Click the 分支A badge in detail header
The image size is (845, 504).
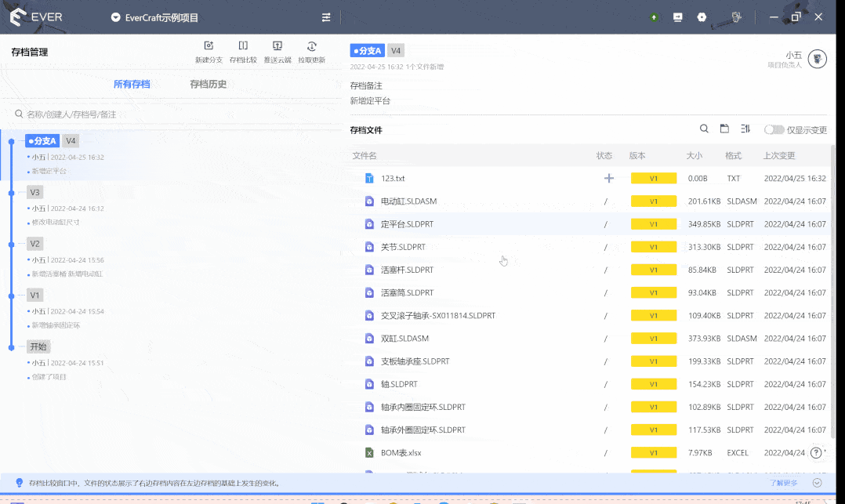[x=367, y=51]
